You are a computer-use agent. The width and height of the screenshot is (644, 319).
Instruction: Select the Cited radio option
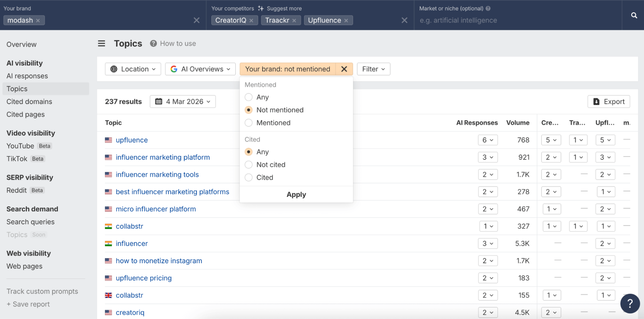[249, 178]
